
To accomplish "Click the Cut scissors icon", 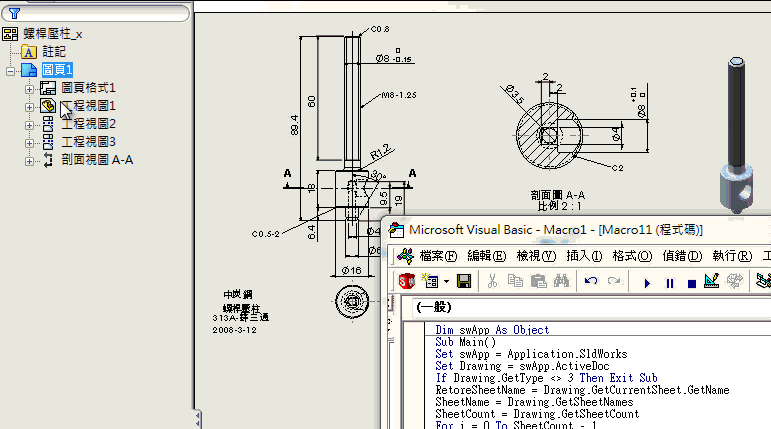I will 492,281.
